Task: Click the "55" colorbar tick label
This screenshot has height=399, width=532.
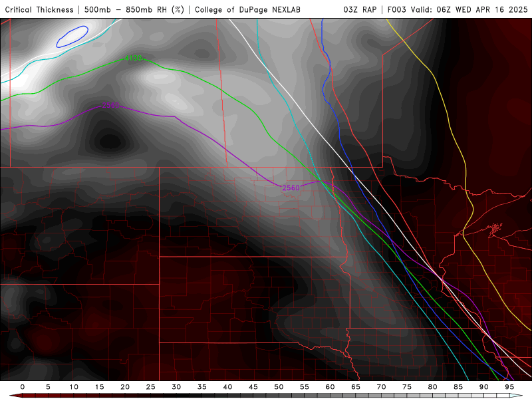Action: [305, 387]
